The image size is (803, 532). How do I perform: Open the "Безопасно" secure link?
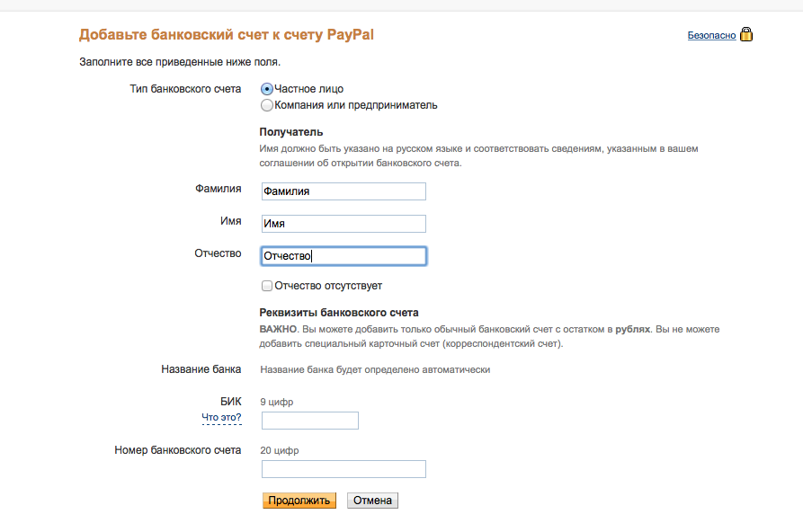coord(711,36)
